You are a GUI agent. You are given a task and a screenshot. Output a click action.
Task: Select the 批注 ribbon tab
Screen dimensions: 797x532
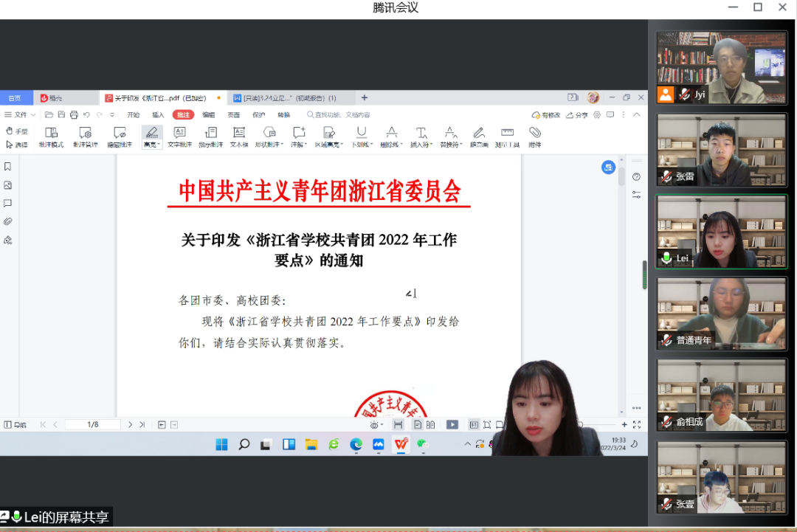(x=183, y=115)
